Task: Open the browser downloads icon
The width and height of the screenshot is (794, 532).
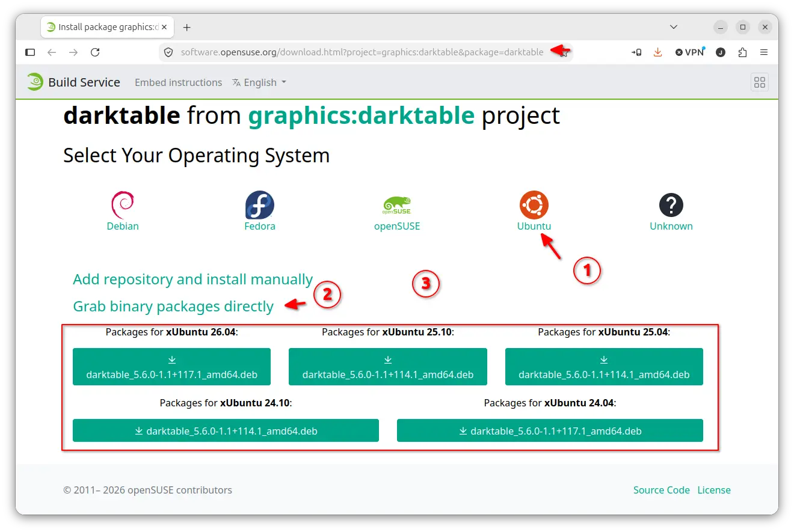Action: click(x=657, y=52)
